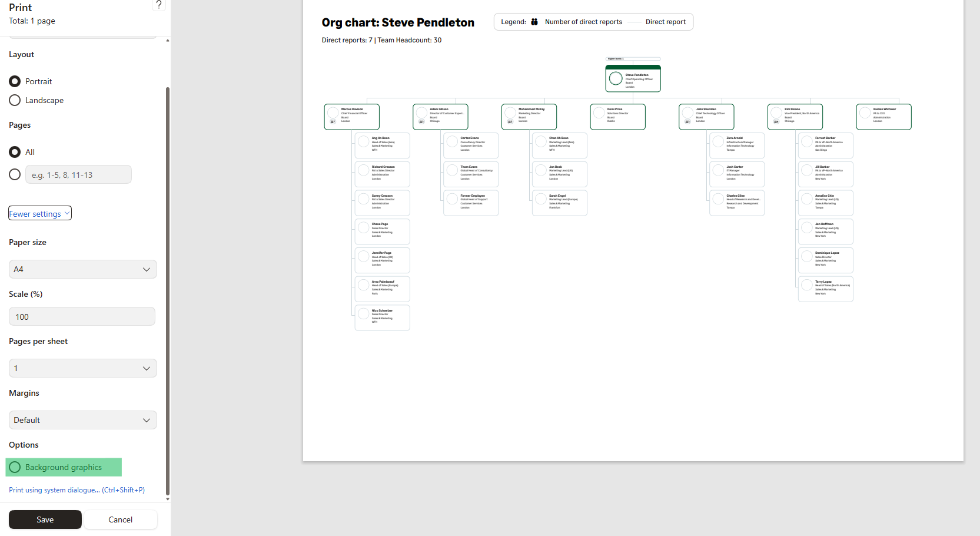Click 'Direct report' legend label
The height and width of the screenshot is (536, 980).
[x=666, y=22]
